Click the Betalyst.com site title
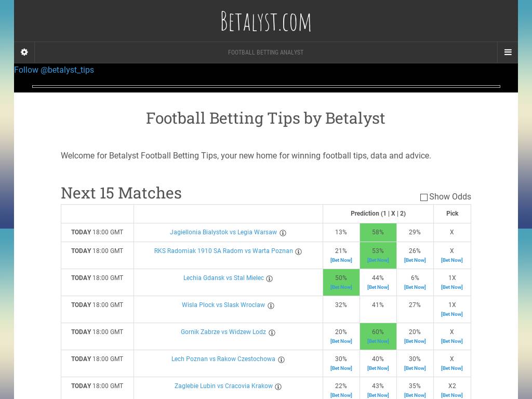The image size is (532, 399). point(266,22)
